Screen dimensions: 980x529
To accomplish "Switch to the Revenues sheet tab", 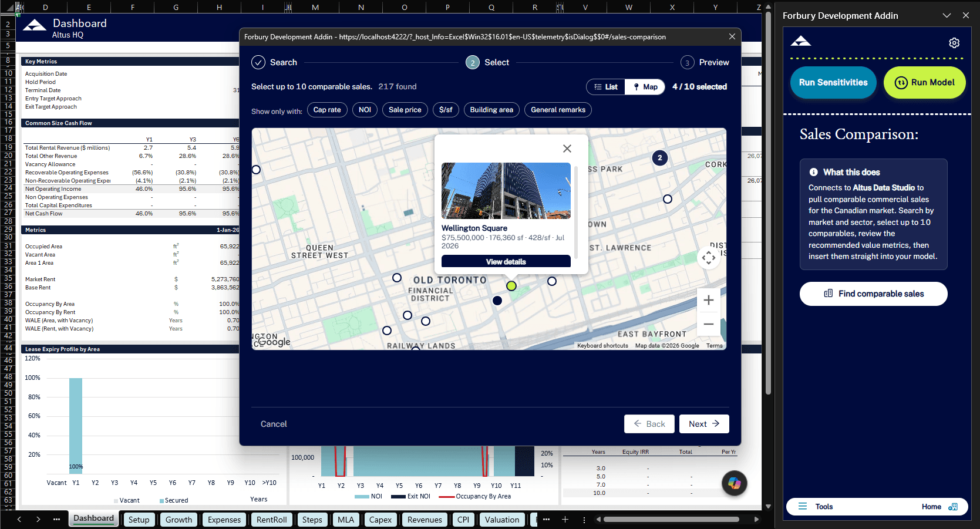I will (x=425, y=520).
